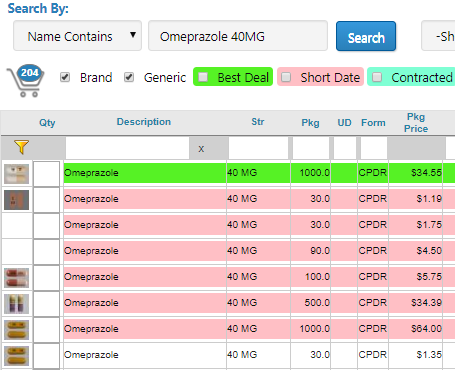Sort by the Description column header
Image resolution: width=455 pixels, height=370 pixels.
tap(144, 122)
